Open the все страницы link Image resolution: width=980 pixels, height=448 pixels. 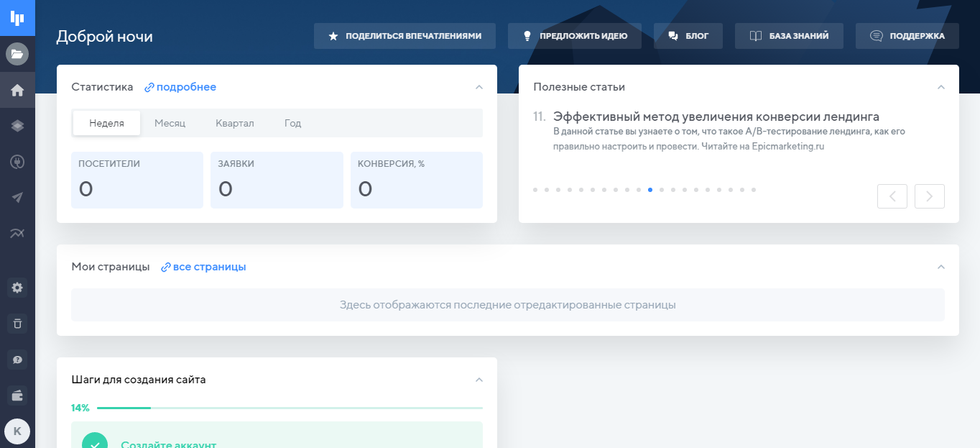coord(209,267)
